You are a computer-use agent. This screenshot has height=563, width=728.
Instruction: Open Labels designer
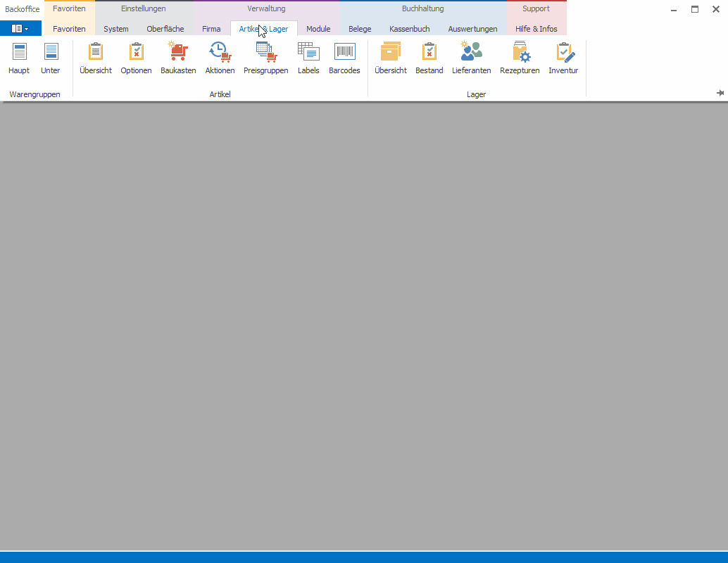tap(309, 58)
